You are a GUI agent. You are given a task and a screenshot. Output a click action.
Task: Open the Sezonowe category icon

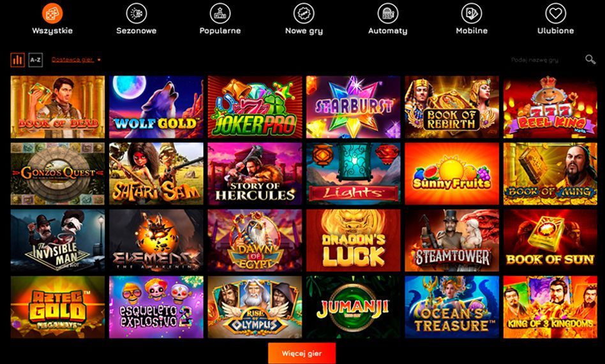(x=136, y=13)
